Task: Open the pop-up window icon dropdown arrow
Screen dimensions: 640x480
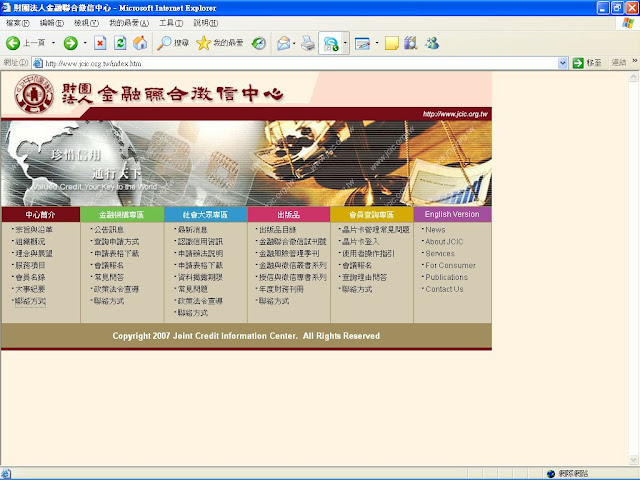Action: click(376, 43)
